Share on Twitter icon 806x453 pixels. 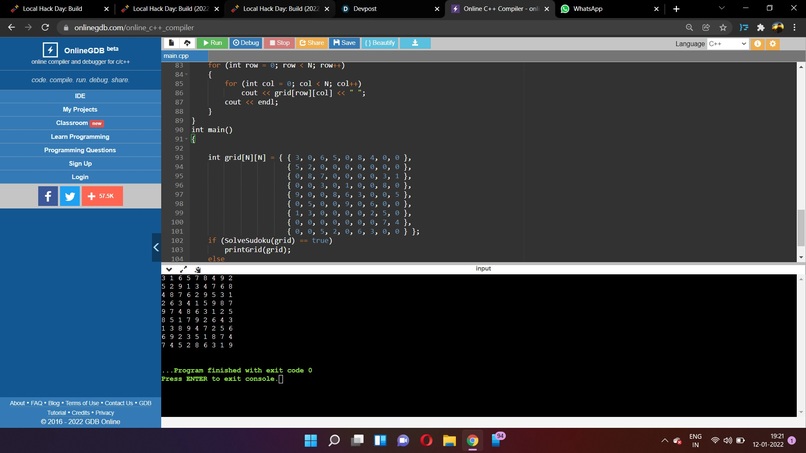tap(70, 196)
